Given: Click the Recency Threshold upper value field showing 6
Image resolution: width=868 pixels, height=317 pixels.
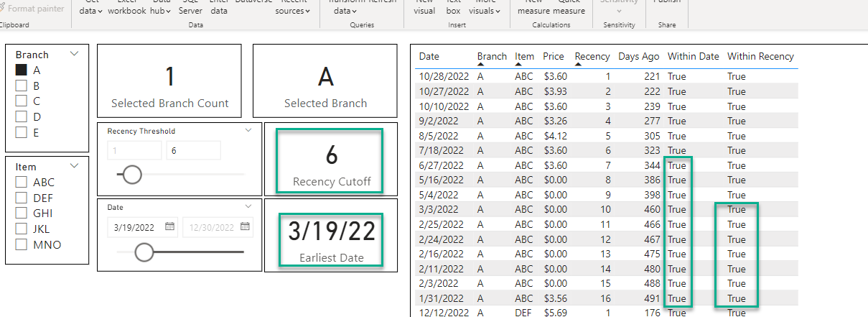Looking at the screenshot, I should (194, 150).
